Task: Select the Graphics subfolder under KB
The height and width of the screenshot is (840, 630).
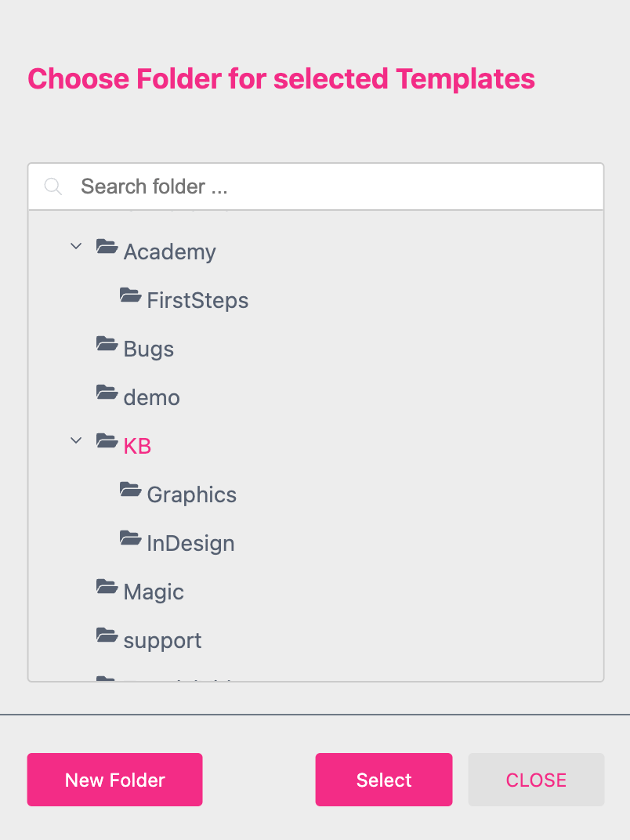Action: [x=191, y=494]
